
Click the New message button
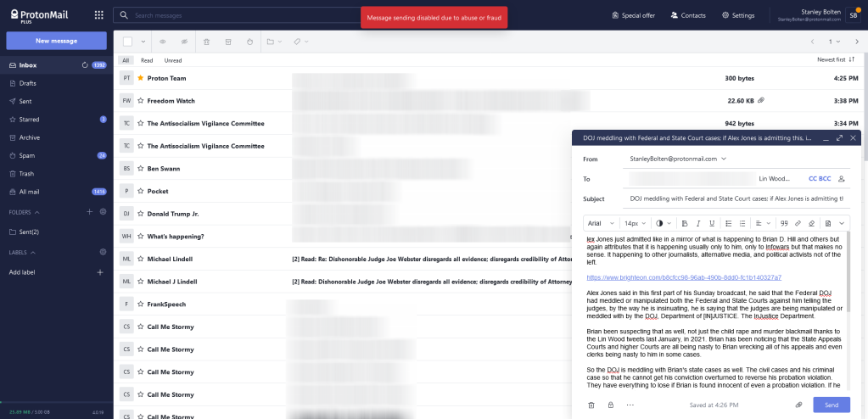[56, 41]
